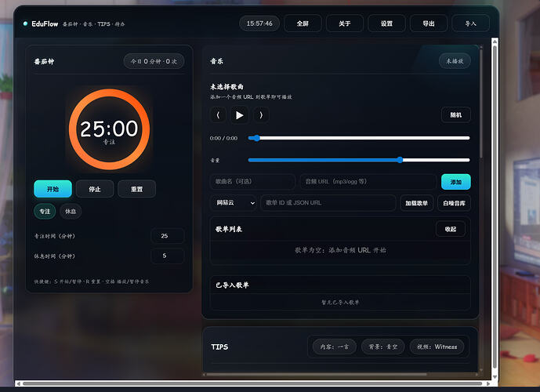Click the EduFlow logo dot

[x=26, y=24]
